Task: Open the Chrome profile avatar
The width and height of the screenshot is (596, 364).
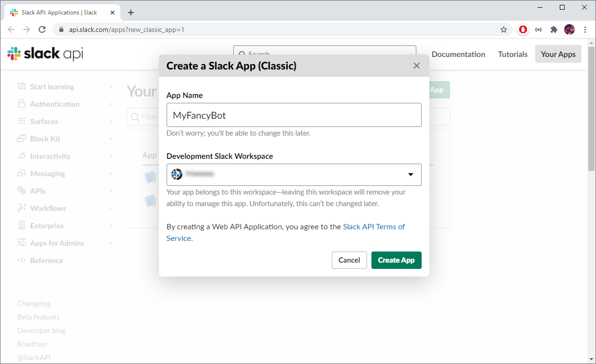Action: coord(569,29)
